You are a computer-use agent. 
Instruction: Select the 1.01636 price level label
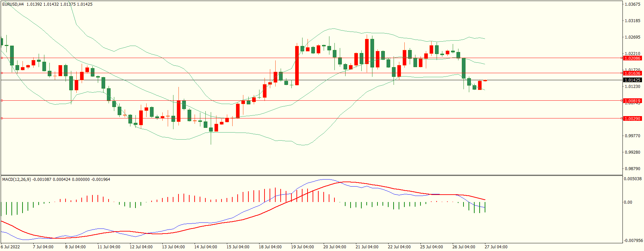(632, 73)
